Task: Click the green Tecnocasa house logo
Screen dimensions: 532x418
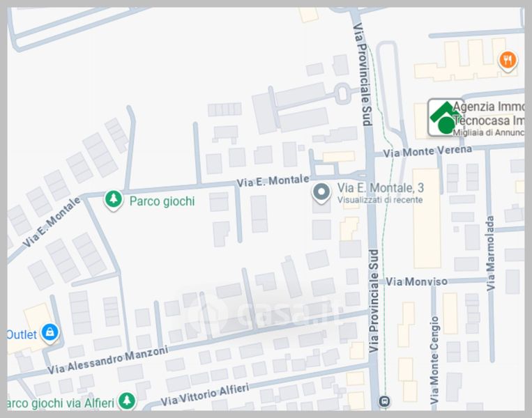Action: [444, 117]
